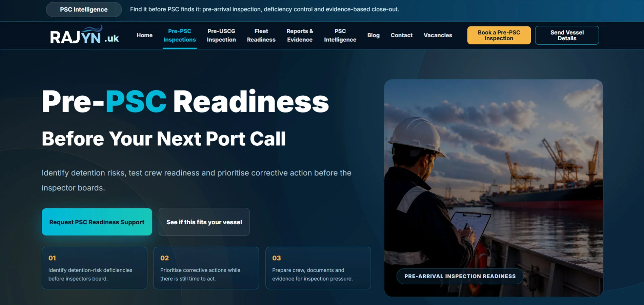644x305 pixels.
Task: Visit the Blog page
Action: tap(374, 35)
